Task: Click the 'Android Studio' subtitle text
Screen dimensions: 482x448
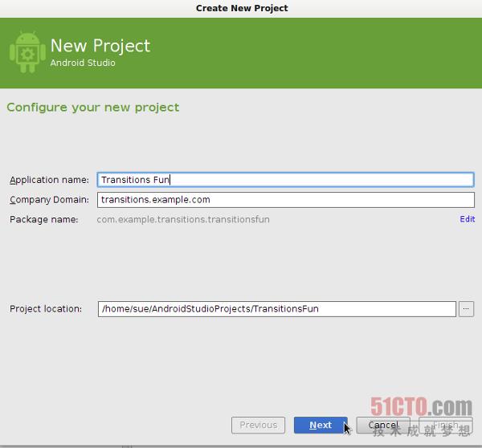Action: point(83,63)
